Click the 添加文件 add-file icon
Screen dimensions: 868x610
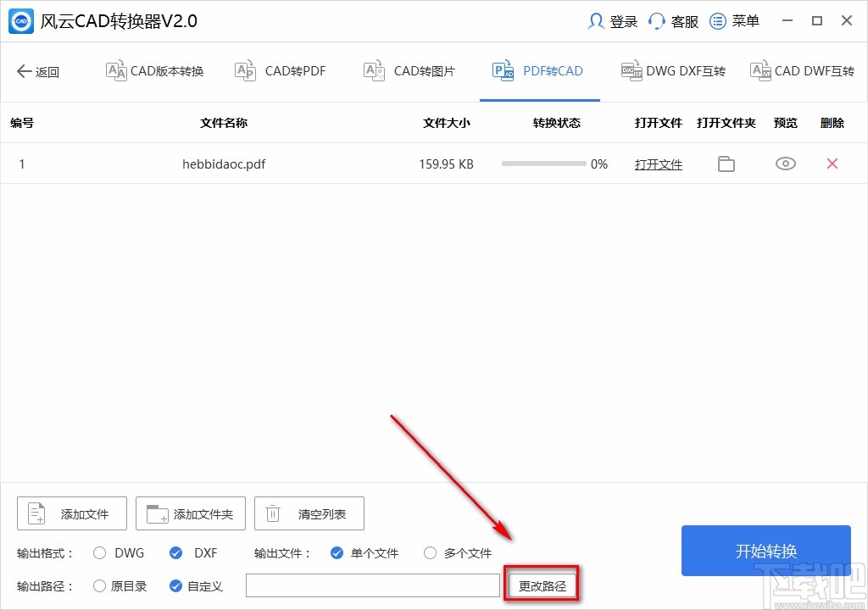[x=35, y=513]
